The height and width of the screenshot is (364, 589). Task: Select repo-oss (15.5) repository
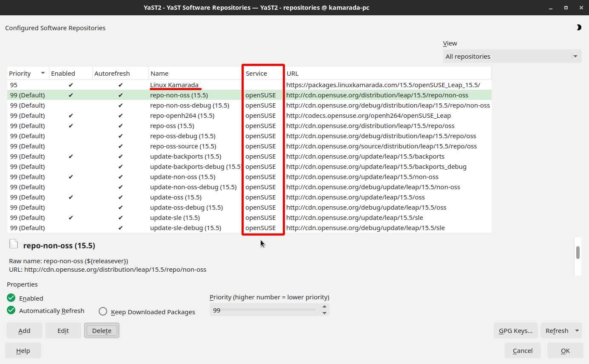coord(172,126)
